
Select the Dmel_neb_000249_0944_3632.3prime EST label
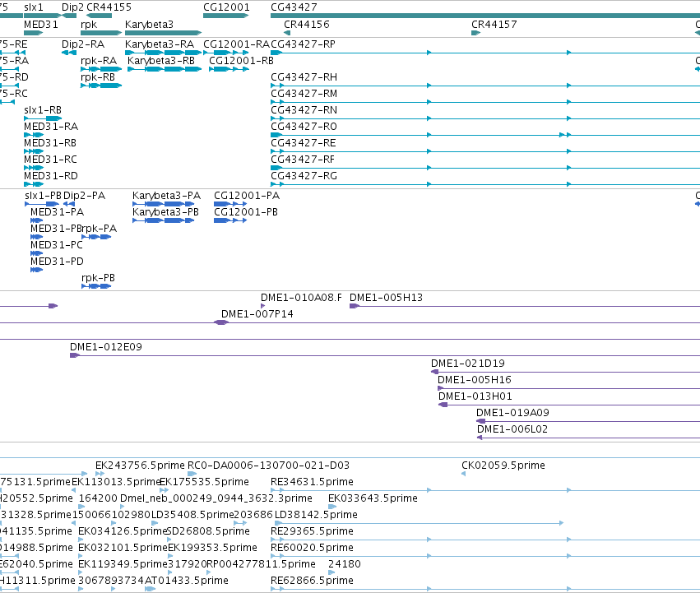tap(216, 498)
